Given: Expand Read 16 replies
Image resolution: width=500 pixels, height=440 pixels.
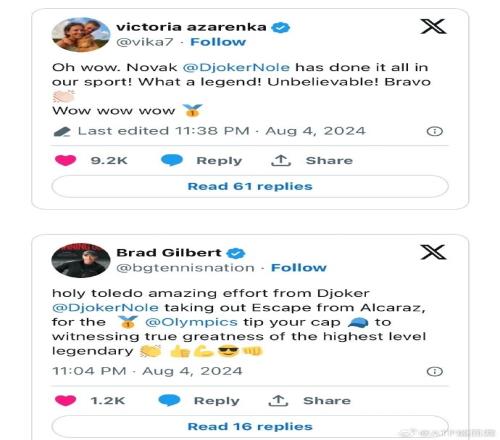Looking at the screenshot, I should [250, 426].
